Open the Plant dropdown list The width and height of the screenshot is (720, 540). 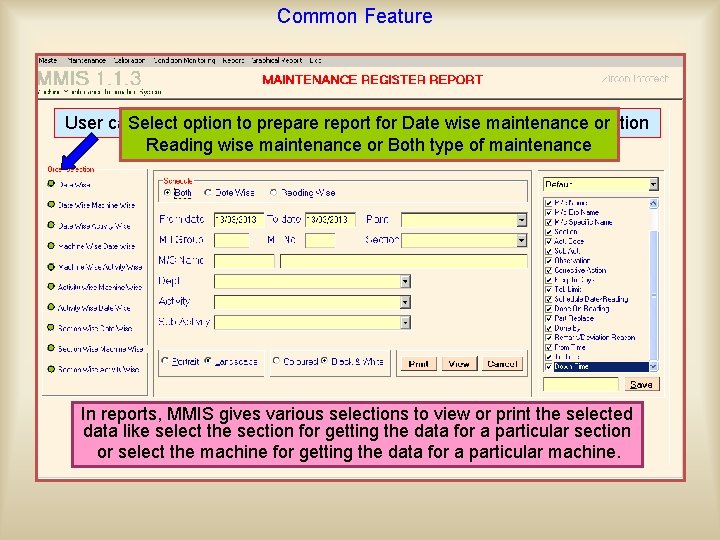pos(521,220)
